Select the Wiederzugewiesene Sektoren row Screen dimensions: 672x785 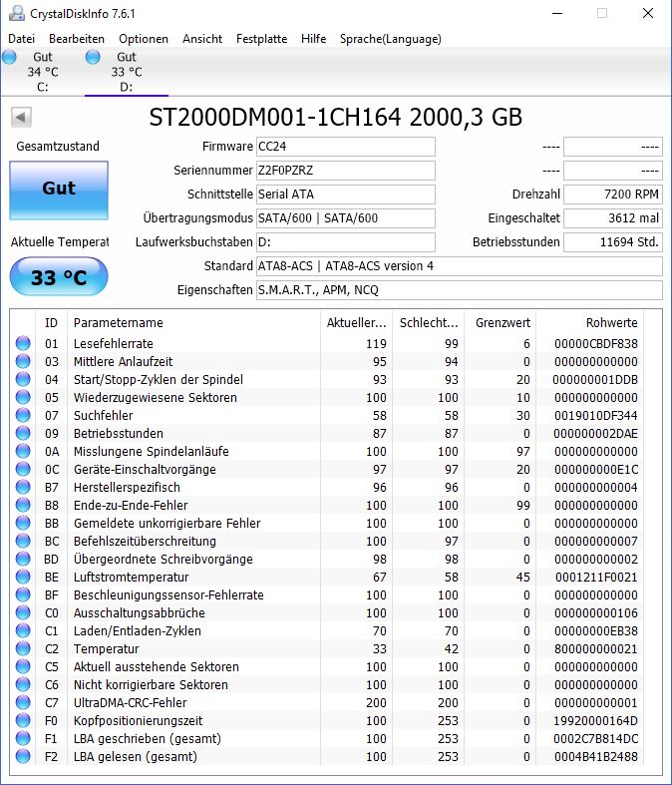coord(327,398)
